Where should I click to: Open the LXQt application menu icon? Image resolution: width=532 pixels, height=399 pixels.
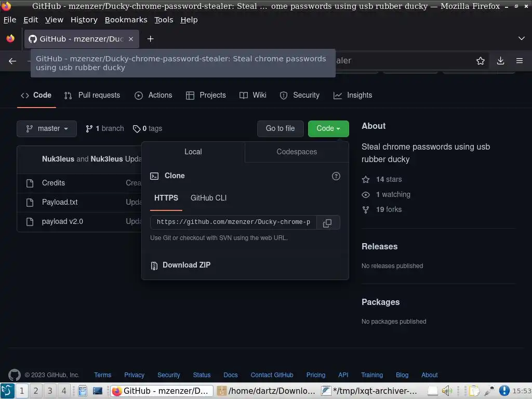point(7,391)
